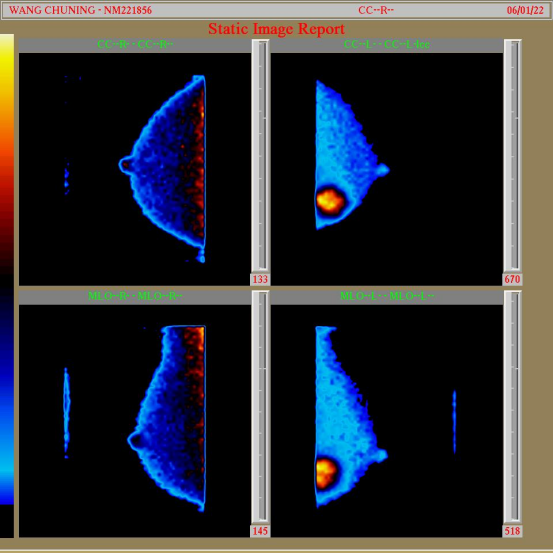The width and height of the screenshot is (553, 553).
Task: Select the 145 max count value box
Action: click(260, 531)
